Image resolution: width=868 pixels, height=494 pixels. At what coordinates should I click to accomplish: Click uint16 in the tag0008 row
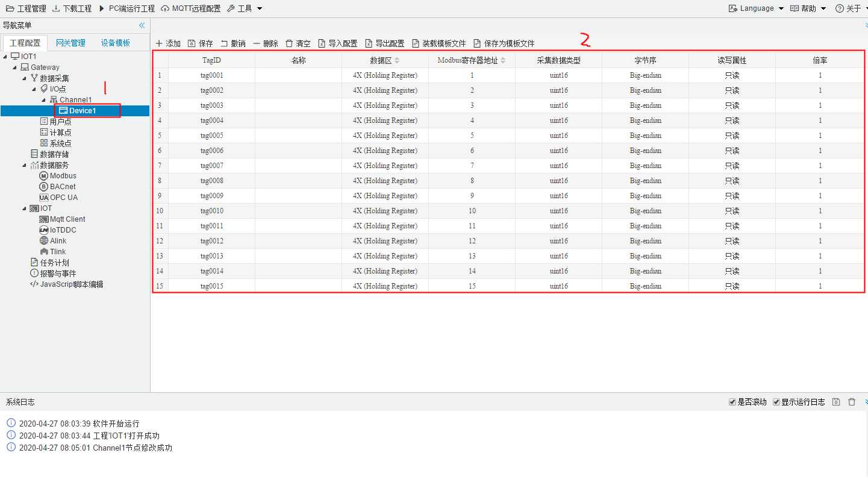pyautogui.click(x=558, y=181)
